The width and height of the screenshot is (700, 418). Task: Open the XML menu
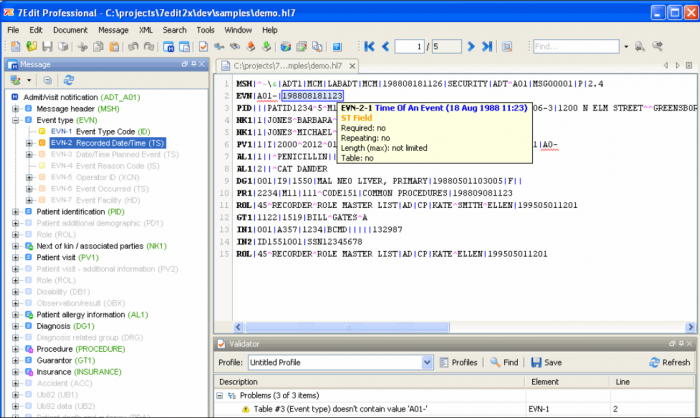[146, 30]
